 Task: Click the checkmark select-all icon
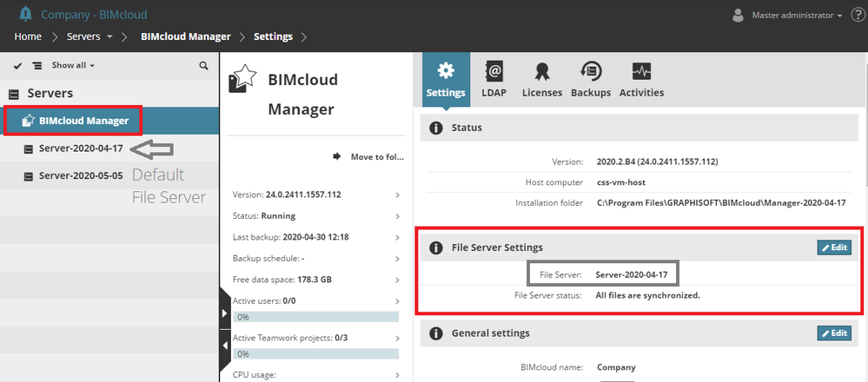coord(17,65)
